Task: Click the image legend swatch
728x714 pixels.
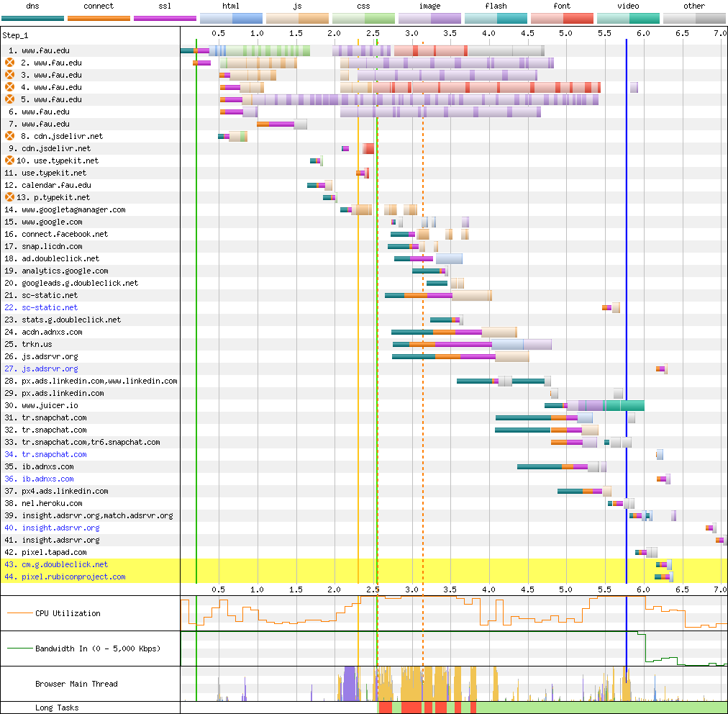Action: pyautogui.click(x=430, y=19)
